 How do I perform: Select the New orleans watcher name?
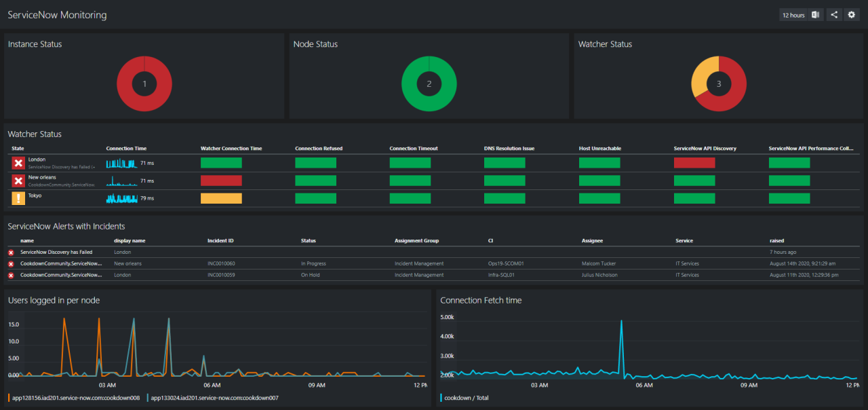click(x=43, y=177)
